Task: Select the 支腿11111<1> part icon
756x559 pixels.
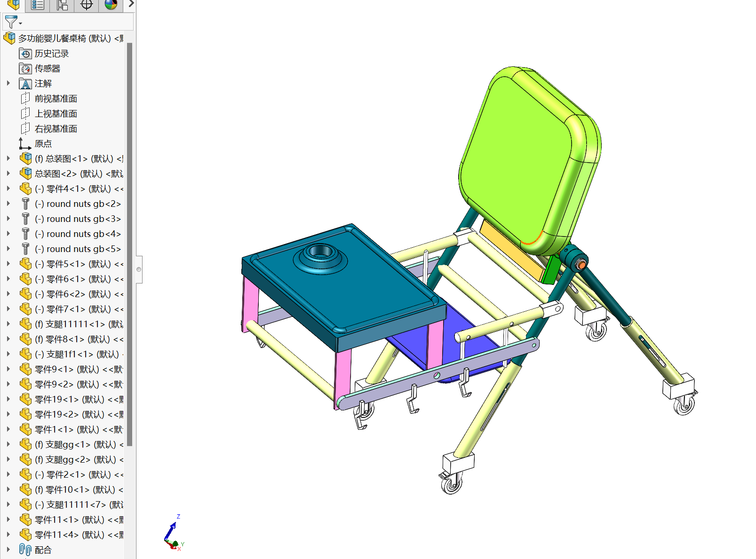Action: point(26,324)
